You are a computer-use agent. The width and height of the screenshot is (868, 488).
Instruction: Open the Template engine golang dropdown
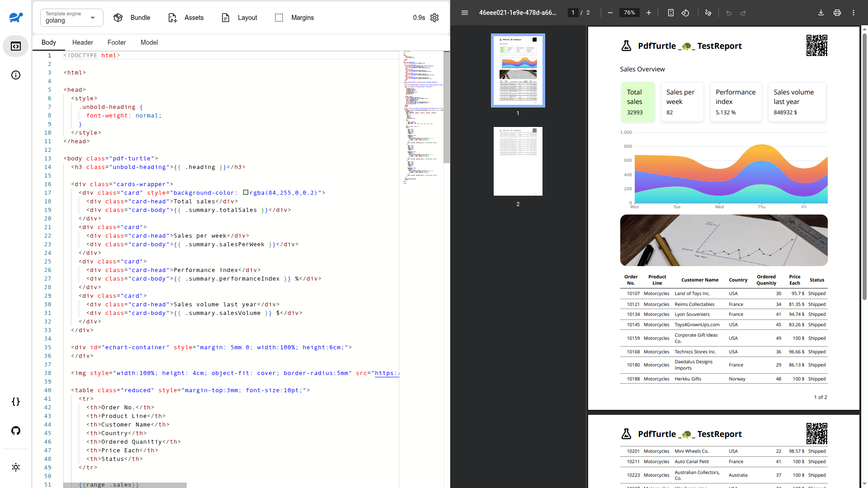click(71, 18)
